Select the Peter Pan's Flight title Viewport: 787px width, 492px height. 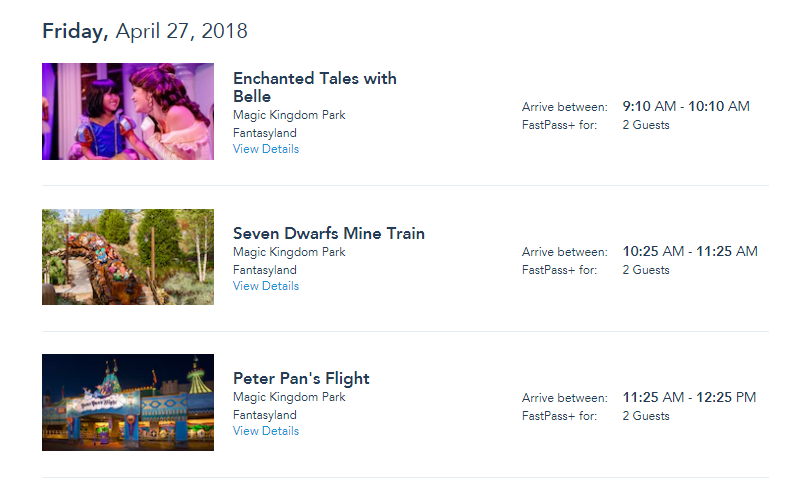(301, 379)
